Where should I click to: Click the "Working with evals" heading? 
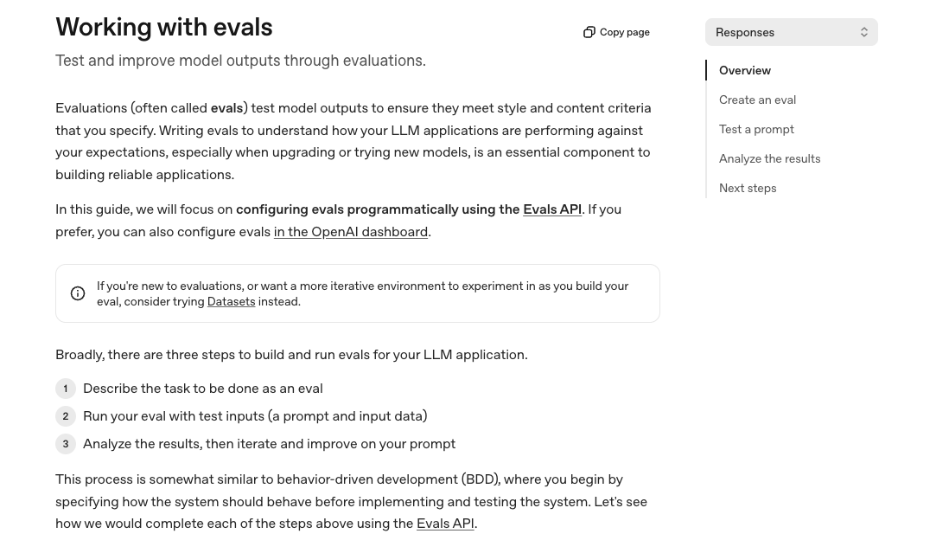pyautogui.click(x=164, y=27)
